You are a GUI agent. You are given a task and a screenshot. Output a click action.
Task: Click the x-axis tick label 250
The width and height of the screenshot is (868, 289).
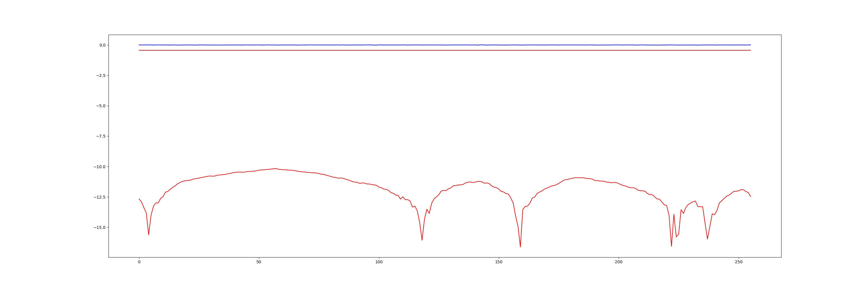tap(739, 262)
